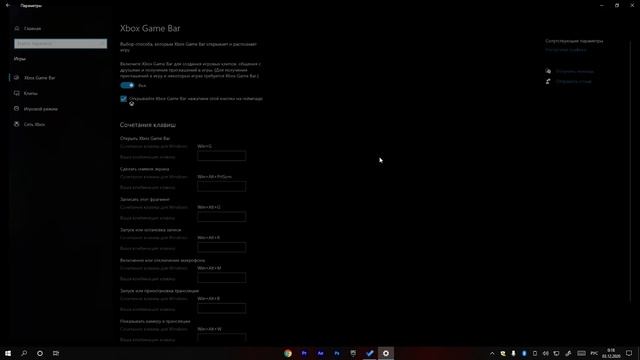This screenshot has width=640, height=360.
Task: Click the Settings gear on the taskbar
Action: [386, 353]
